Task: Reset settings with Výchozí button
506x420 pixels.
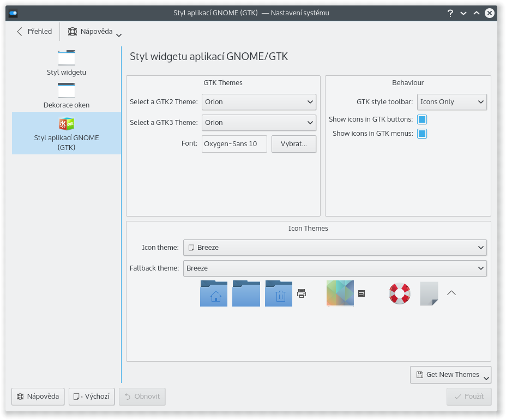Action: [x=92, y=397]
